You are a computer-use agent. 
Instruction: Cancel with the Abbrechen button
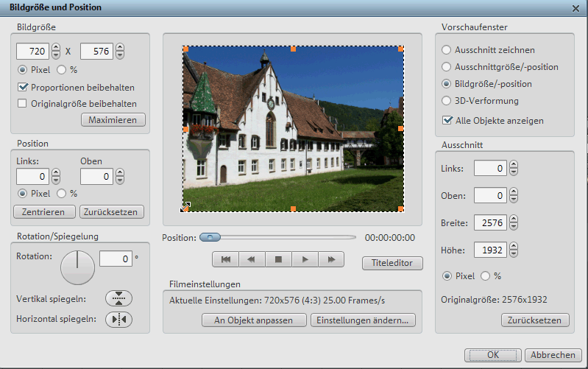coord(553,355)
